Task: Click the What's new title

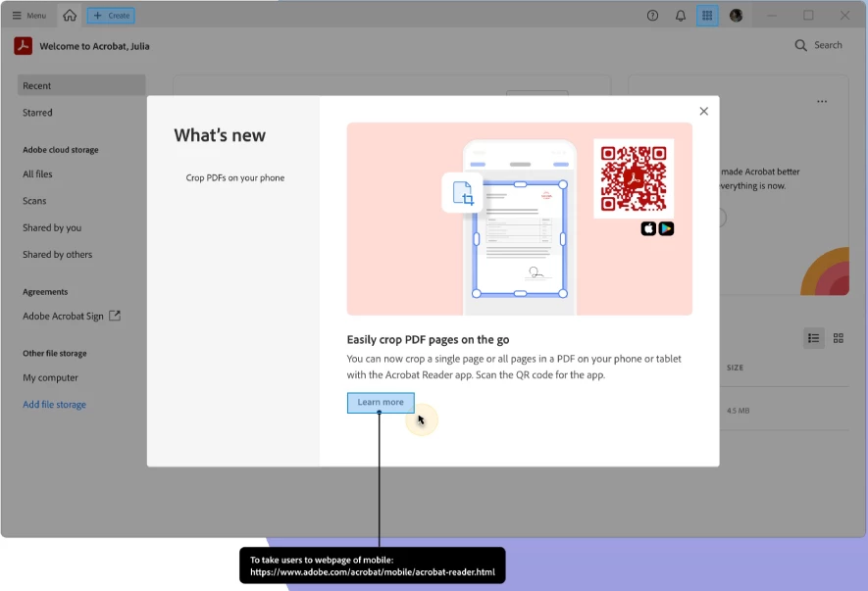Action: 220,135
